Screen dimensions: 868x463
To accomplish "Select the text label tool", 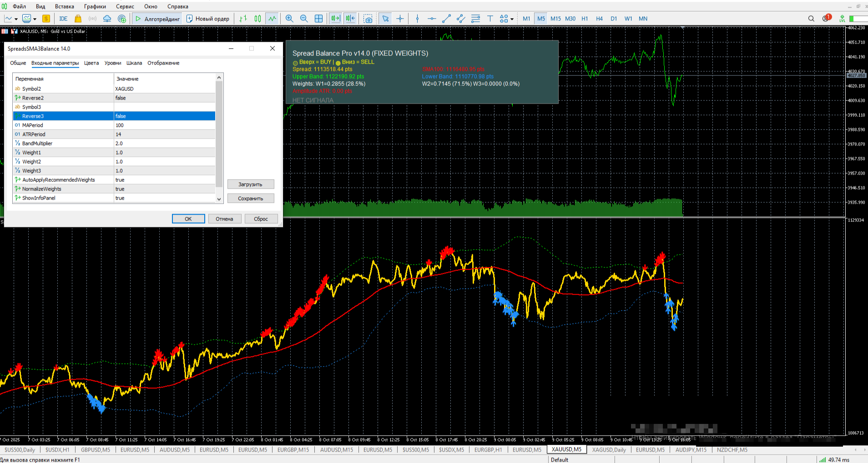I will [490, 19].
